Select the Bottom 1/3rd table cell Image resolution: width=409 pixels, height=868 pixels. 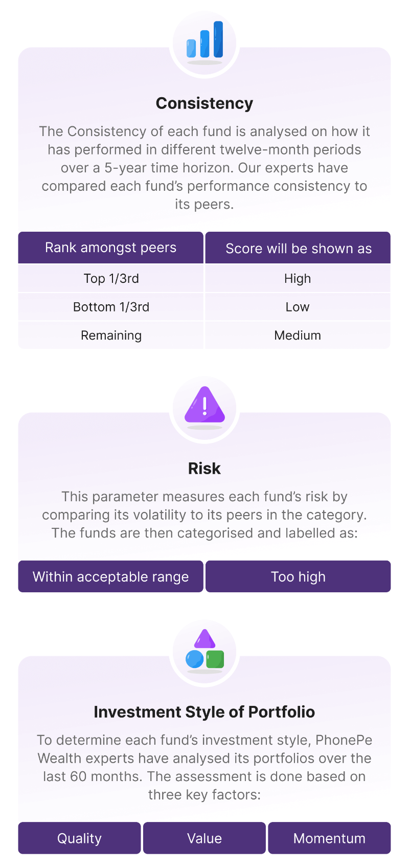click(x=111, y=307)
